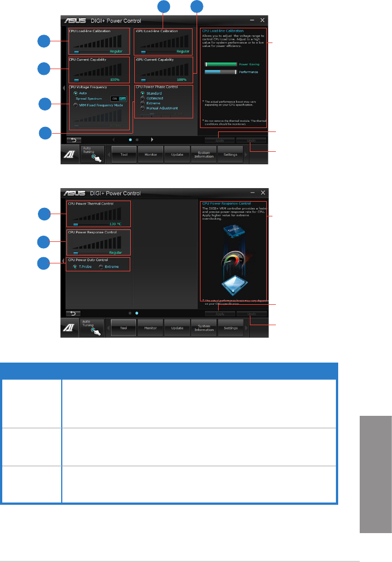
Task: Open Monitor menu in the Power Thermal Control window
Action: click(x=151, y=328)
